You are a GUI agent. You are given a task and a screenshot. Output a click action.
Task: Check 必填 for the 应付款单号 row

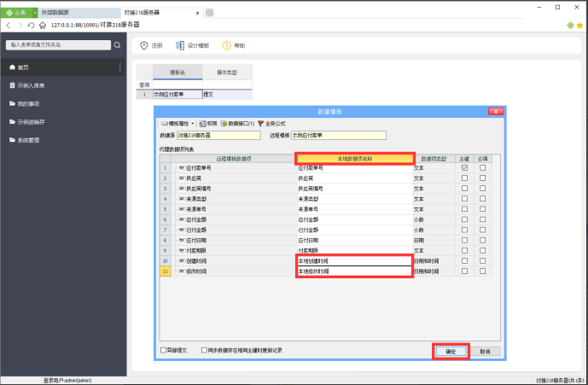pos(483,167)
